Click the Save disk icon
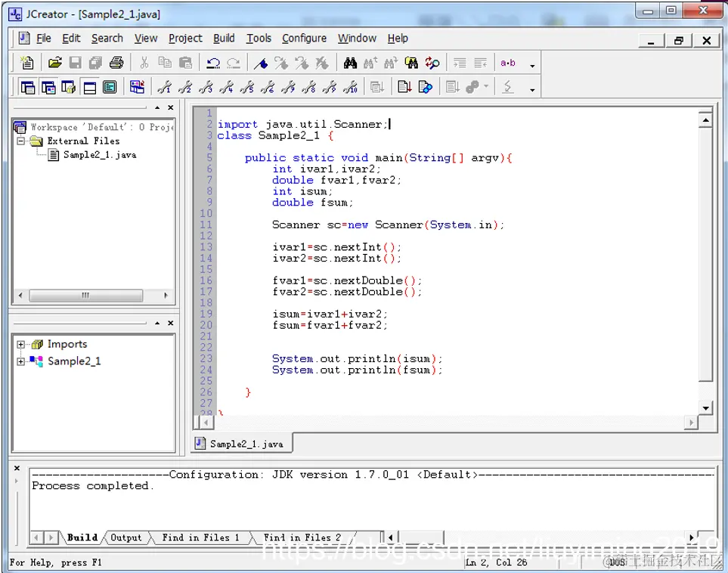Viewport: 728px width, 573px height. pos(75,63)
